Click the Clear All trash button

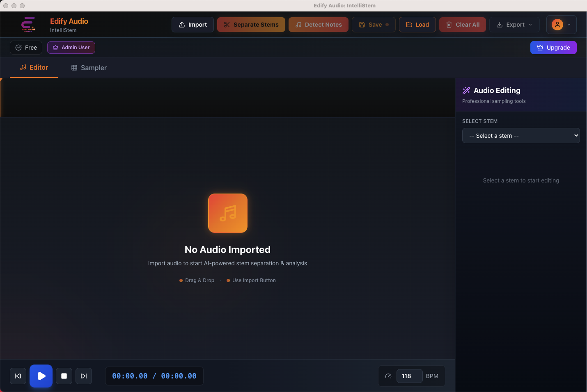pyautogui.click(x=463, y=25)
